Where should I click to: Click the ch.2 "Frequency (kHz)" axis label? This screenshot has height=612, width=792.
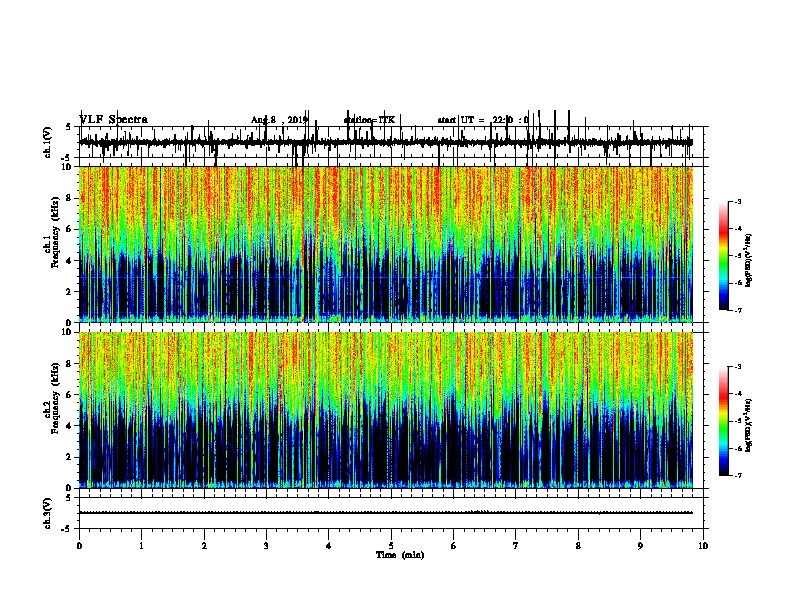coord(55,398)
